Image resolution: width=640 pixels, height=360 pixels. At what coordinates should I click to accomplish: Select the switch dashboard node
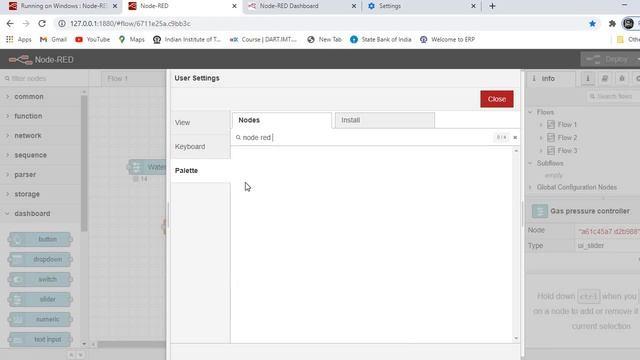point(40,279)
